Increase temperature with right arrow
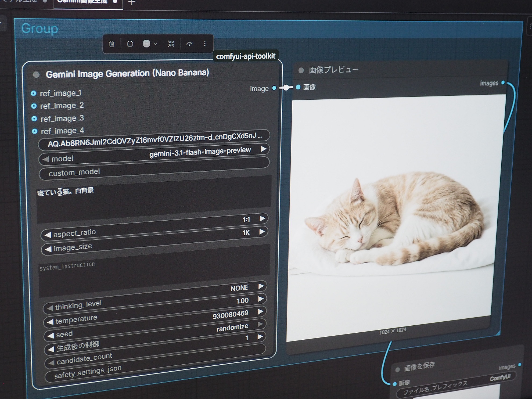The image size is (532, 399). coord(261,299)
